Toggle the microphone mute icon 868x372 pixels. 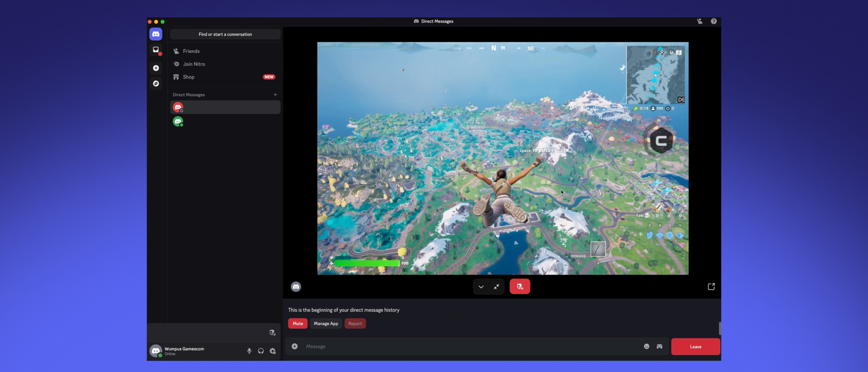point(249,351)
